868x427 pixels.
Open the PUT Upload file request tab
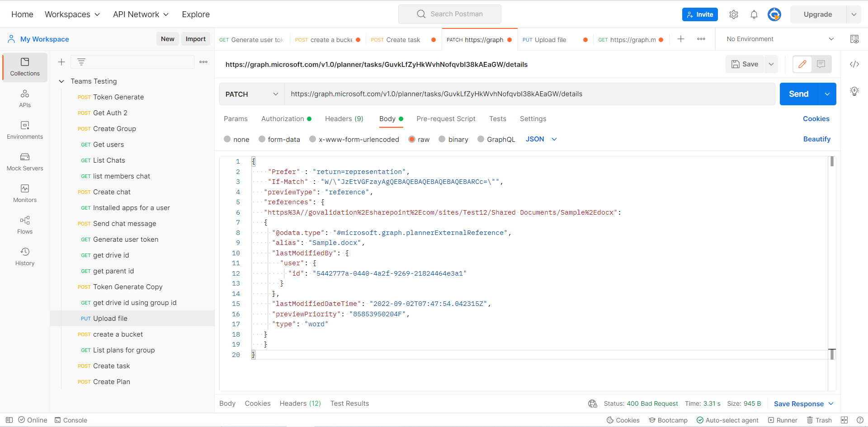click(x=555, y=40)
